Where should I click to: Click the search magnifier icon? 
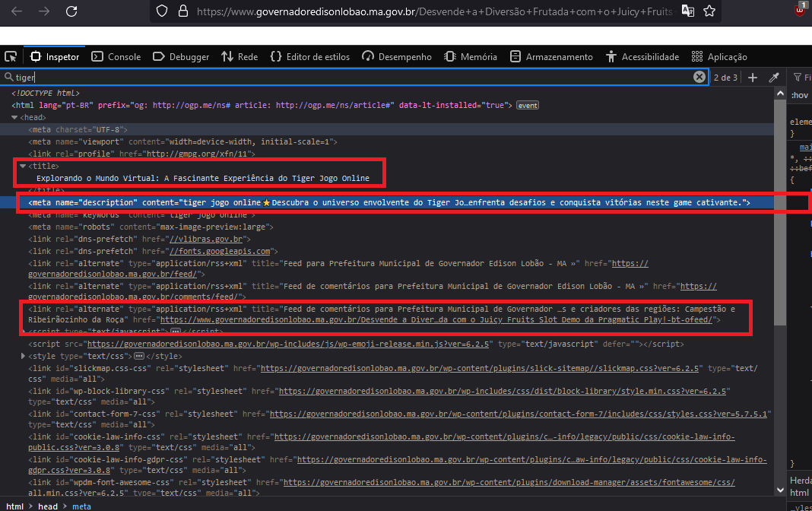tap(9, 77)
